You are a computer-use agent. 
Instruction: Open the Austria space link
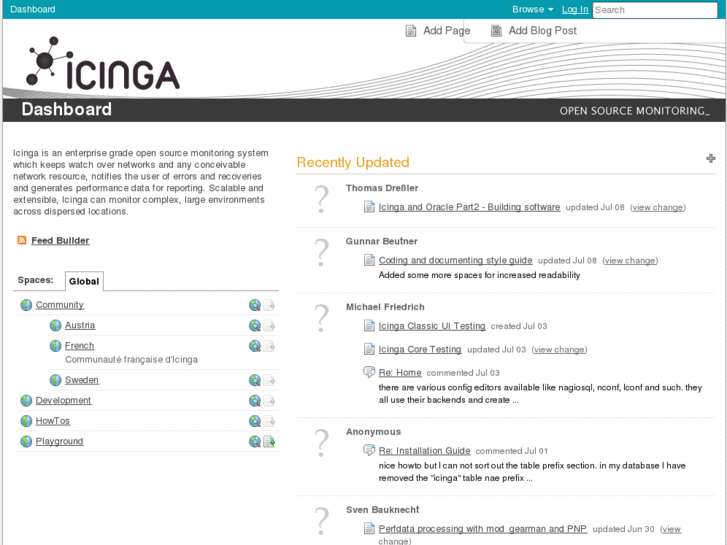click(80, 325)
